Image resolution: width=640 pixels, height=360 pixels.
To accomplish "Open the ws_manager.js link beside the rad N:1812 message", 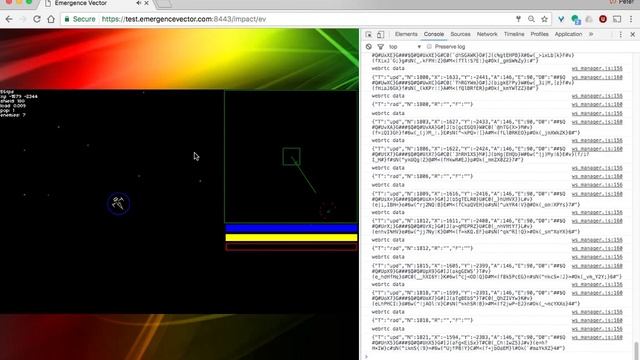I will pos(597,248).
